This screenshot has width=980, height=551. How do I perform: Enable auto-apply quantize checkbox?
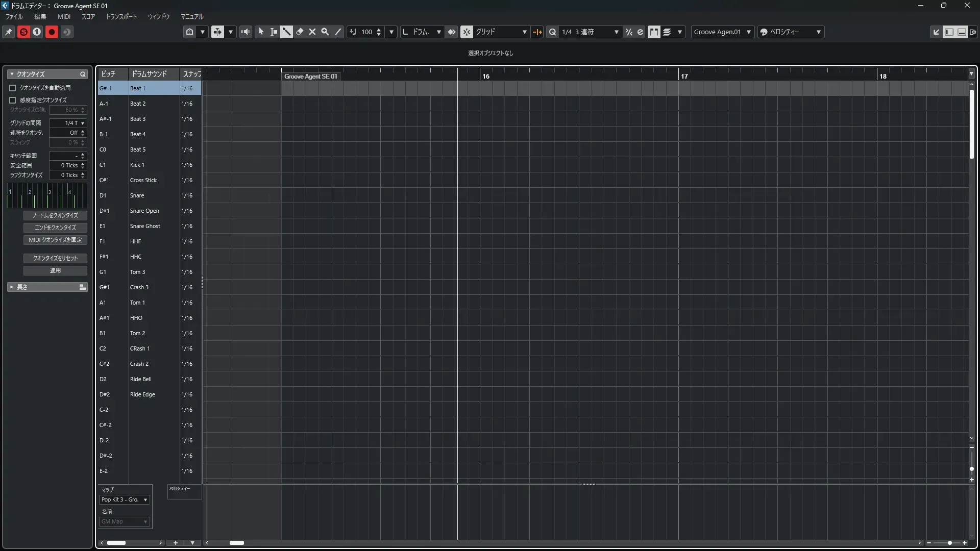click(13, 88)
